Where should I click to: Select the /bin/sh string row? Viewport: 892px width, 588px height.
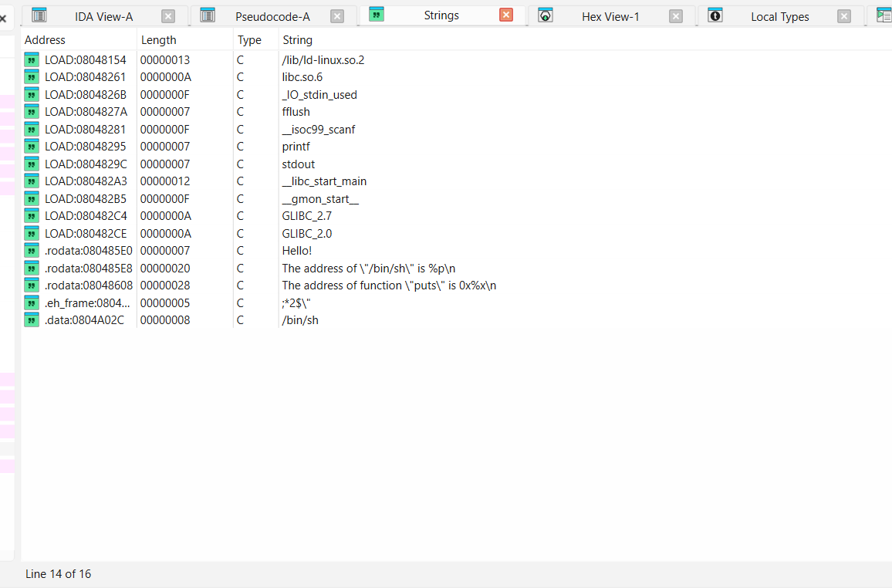(x=300, y=320)
